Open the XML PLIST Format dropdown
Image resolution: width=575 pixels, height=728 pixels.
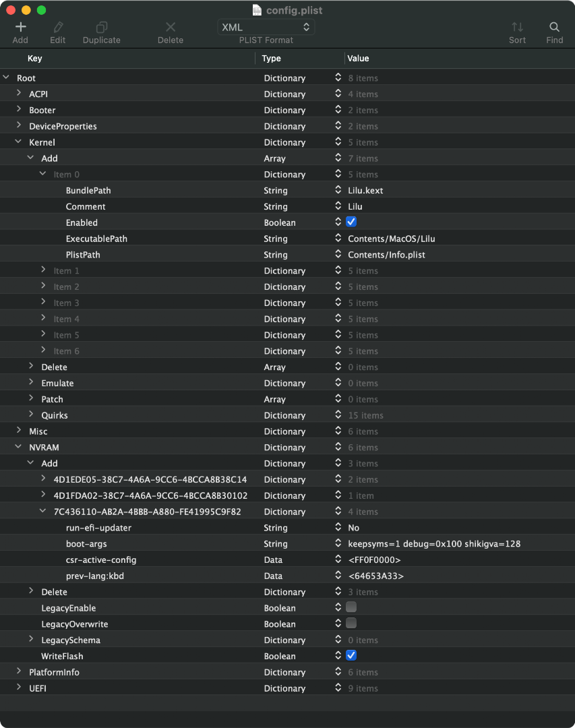click(266, 28)
